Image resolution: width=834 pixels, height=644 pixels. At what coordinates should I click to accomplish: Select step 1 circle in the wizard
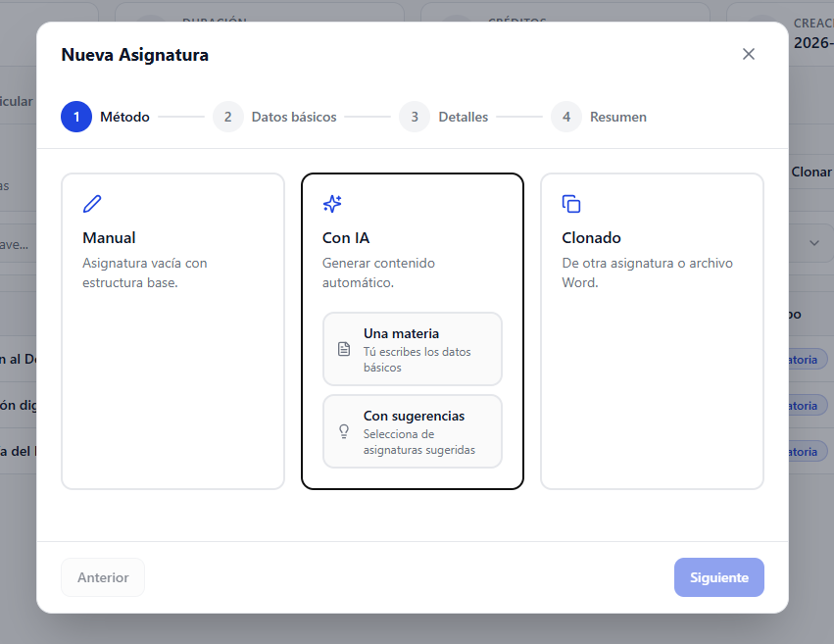point(76,117)
